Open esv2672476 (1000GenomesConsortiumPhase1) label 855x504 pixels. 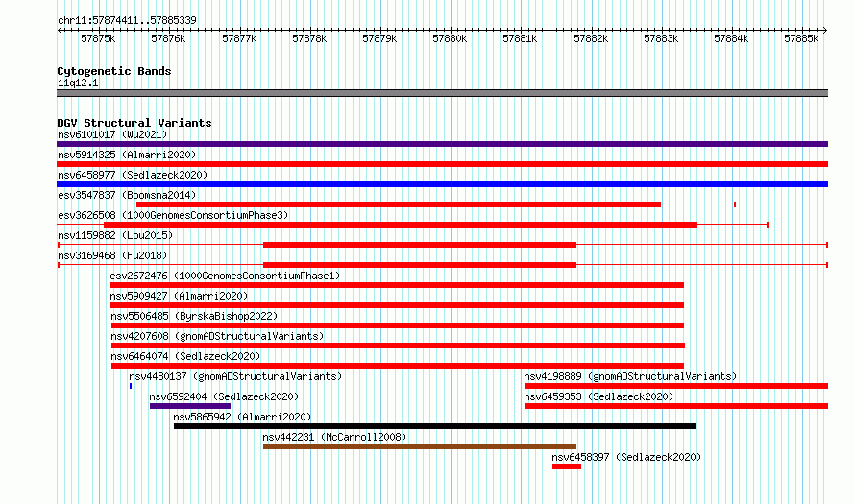tap(225, 276)
